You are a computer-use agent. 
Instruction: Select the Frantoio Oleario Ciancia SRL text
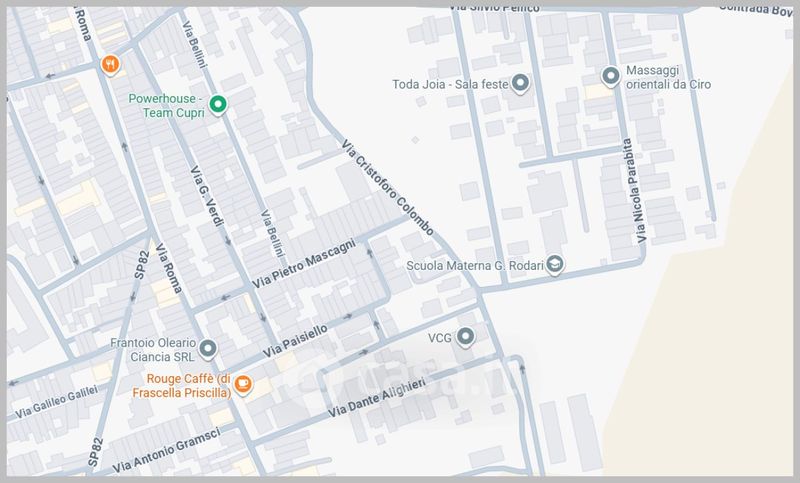pyautogui.click(x=150, y=348)
